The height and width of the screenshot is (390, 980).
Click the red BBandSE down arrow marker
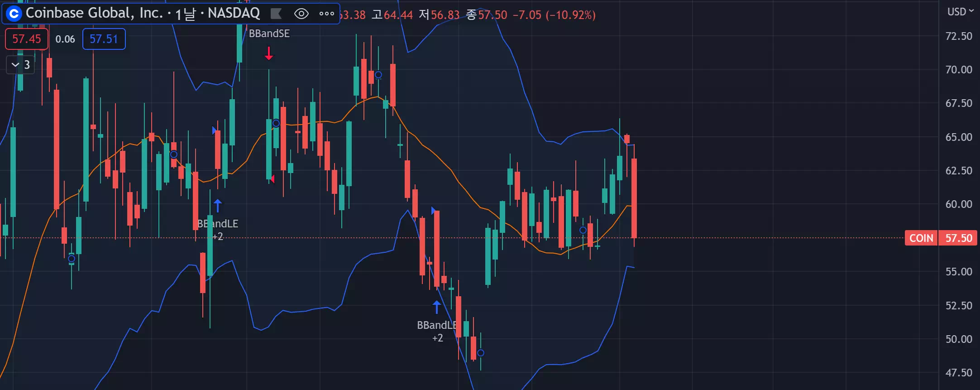click(x=269, y=53)
